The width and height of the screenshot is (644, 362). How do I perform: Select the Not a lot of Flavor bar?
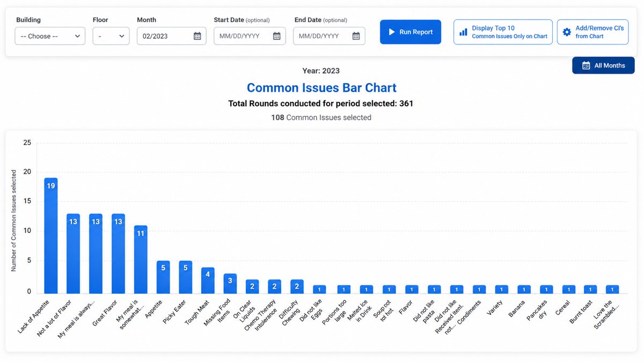click(x=73, y=254)
